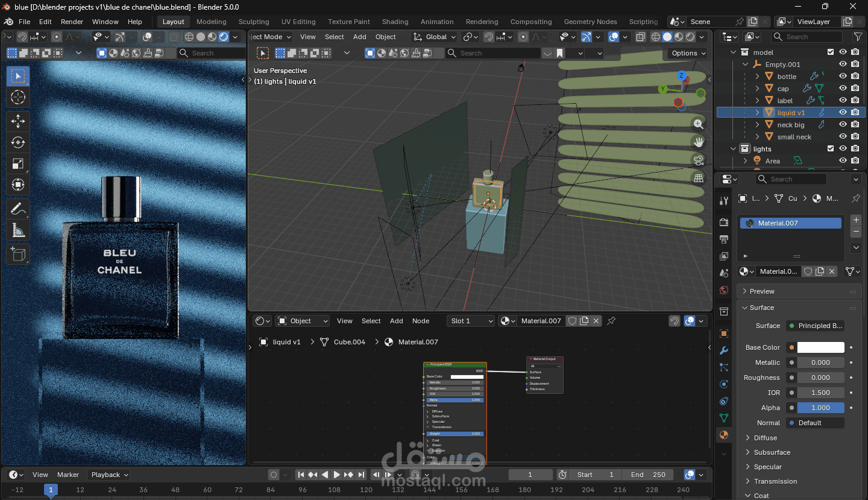Click the Base Color white swatch
The height and width of the screenshot is (500, 868).
[820, 347]
